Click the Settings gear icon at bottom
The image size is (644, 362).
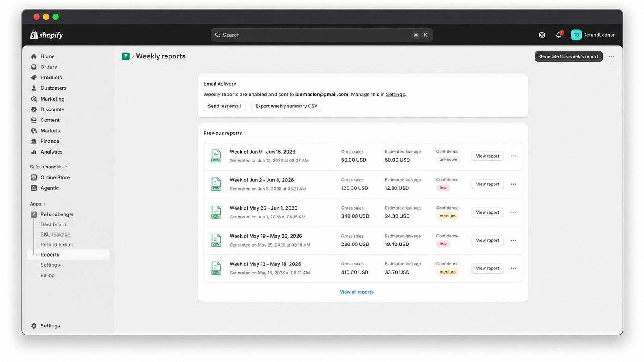click(34, 326)
